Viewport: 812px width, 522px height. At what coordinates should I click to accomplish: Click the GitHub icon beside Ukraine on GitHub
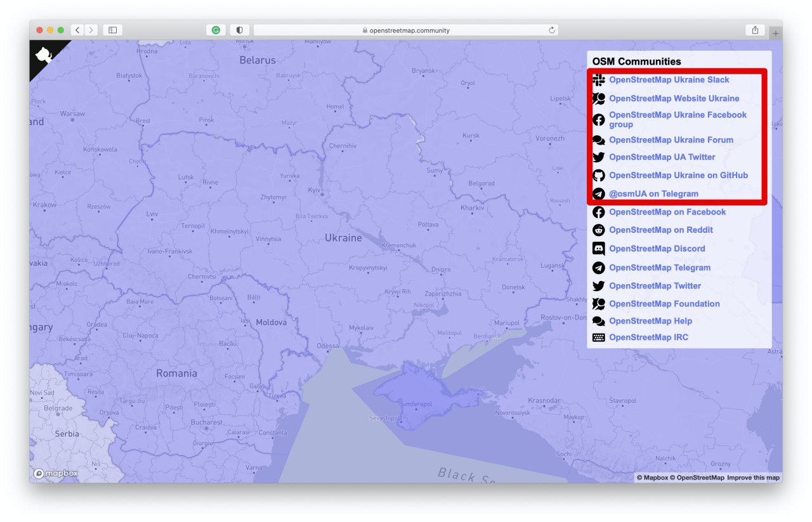click(598, 176)
